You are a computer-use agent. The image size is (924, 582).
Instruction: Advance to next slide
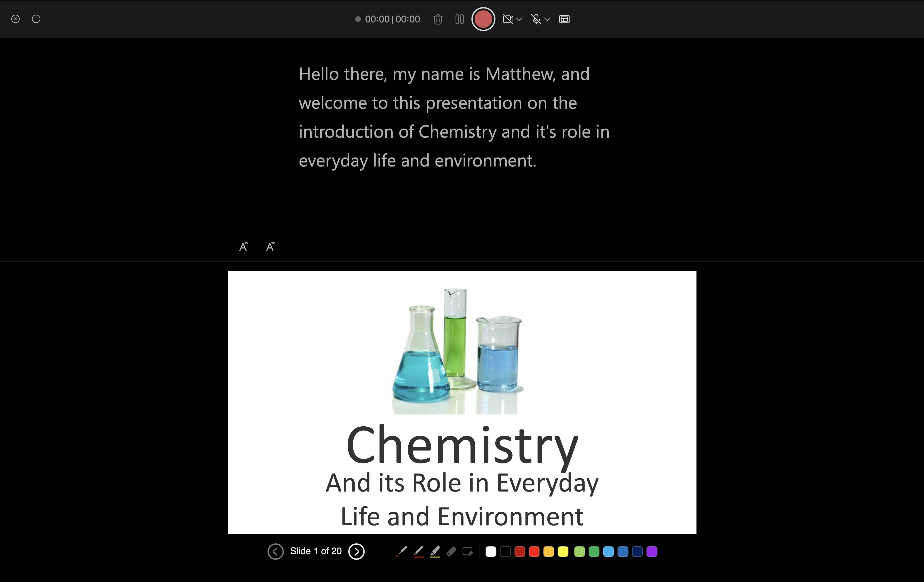[x=356, y=551]
